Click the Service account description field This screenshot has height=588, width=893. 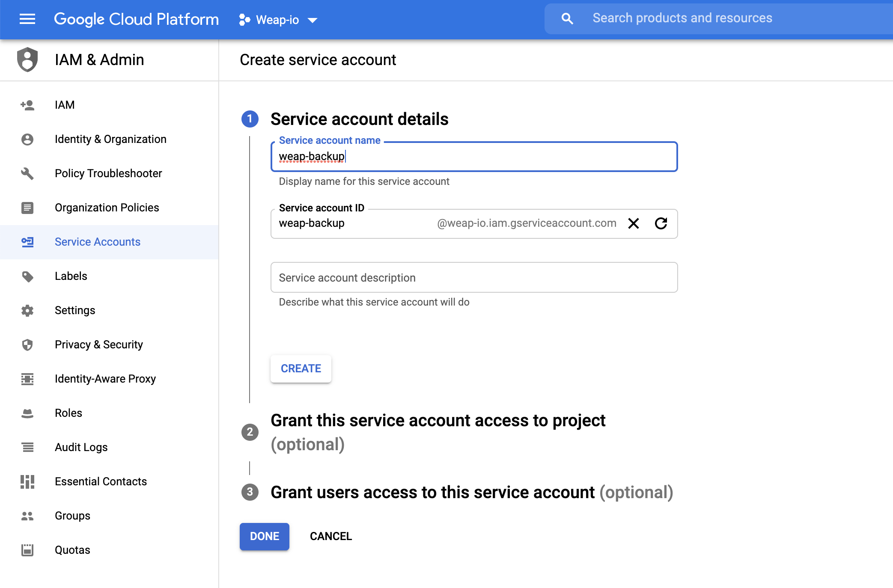[x=474, y=277]
